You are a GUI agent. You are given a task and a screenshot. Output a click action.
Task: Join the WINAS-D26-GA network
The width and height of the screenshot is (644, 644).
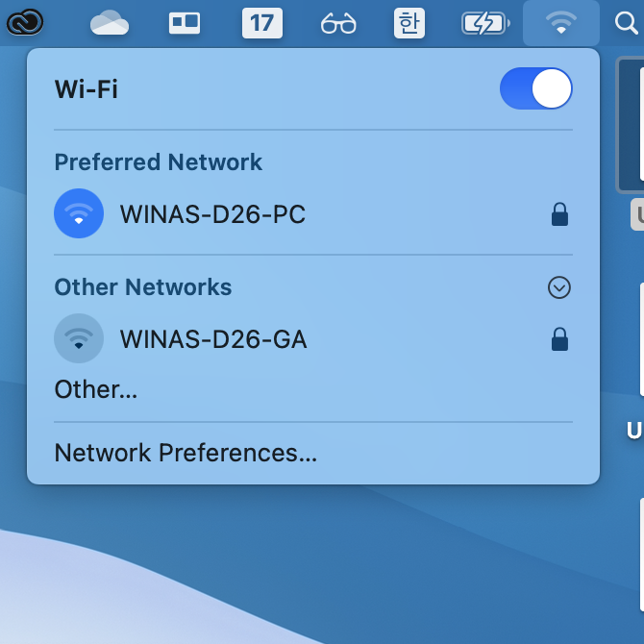213,339
